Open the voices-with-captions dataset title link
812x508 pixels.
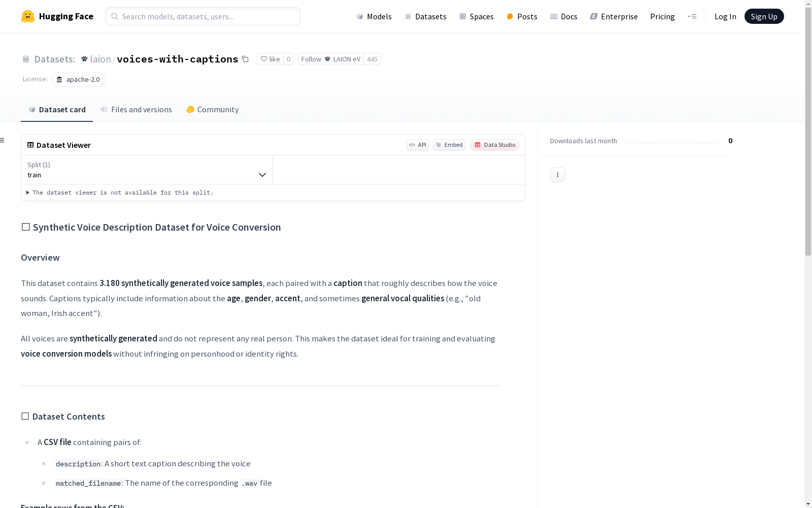point(178,59)
